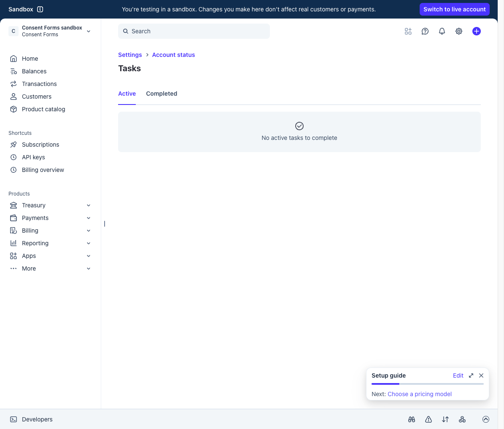Open notifications bell icon
The width and height of the screenshot is (504, 429).
point(442,31)
